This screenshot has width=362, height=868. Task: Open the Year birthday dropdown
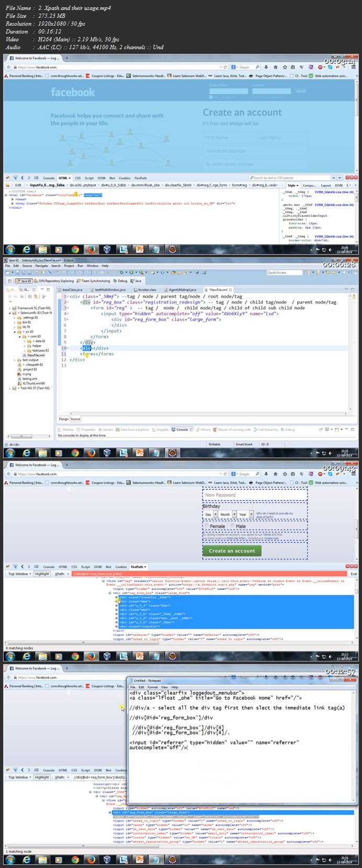coord(245,515)
